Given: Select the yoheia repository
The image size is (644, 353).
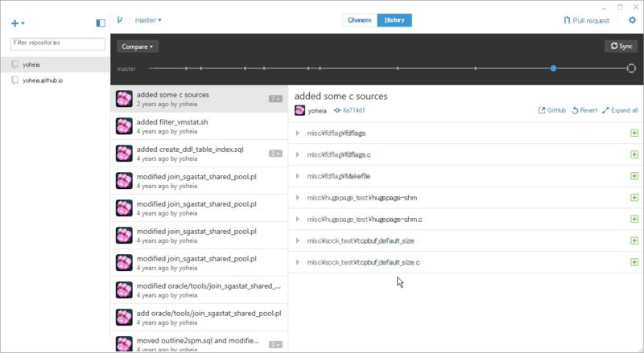Looking at the screenshot, I should tap(56, 64).
